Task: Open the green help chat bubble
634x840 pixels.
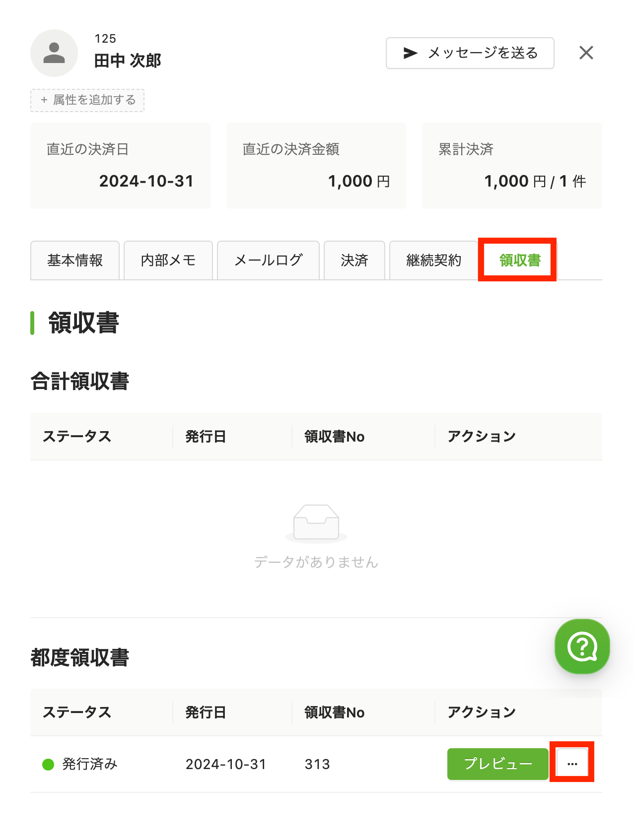Action: click(x=582, y=646)
